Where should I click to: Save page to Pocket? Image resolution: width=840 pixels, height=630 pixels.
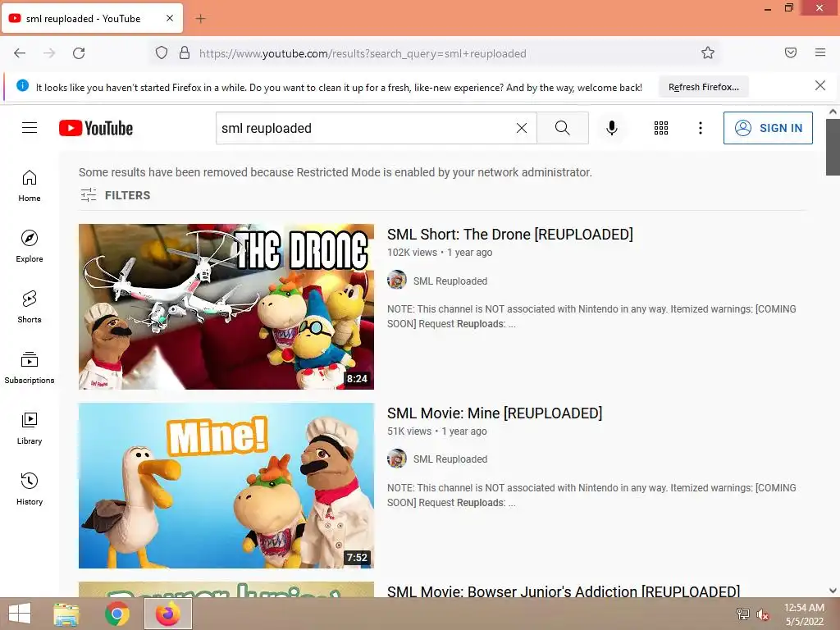pos(791,52)
